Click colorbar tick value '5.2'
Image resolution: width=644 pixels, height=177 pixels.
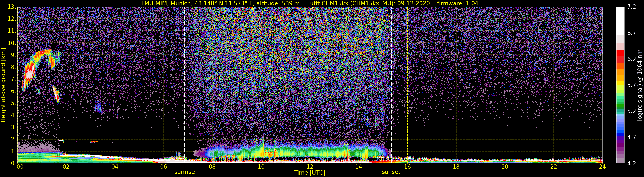point(632,111)
